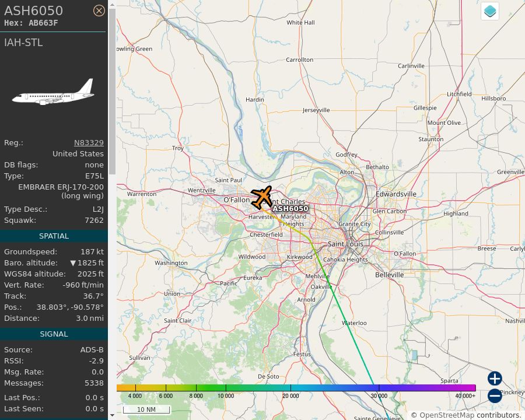The image size is (525, 420).
Task: Click the Festus map label
Action: coord(302,354)
